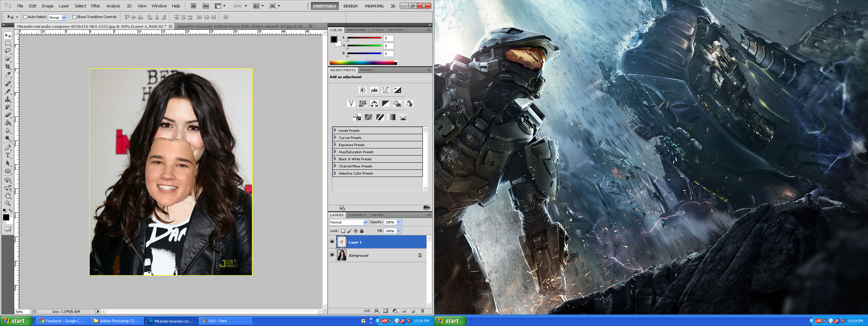Open the Filter menu
This screenshot has height=326, width=868.
pos(96,6)
